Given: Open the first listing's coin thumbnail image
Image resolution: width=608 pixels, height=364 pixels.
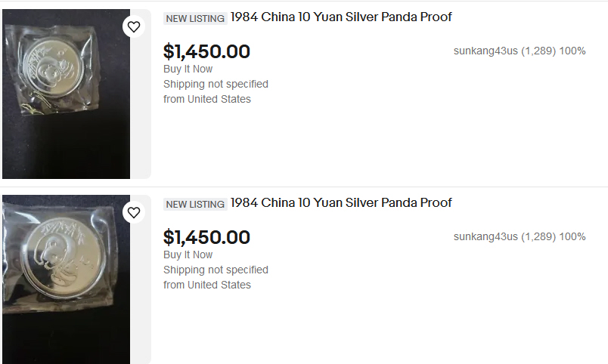Looking at the screenshot, I should click(66, 94).
